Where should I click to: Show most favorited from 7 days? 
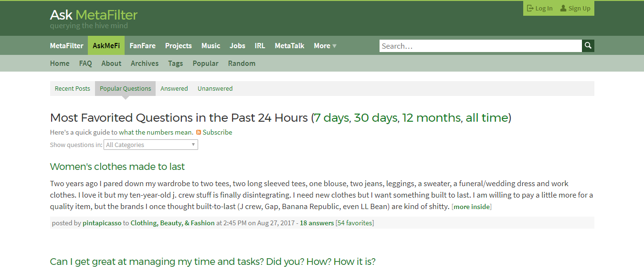pyautogui.click(x=331, y=118)
